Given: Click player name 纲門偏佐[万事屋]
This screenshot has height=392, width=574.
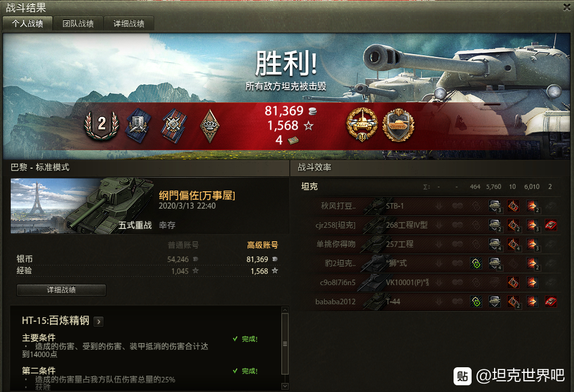Looking at the screenshot, I should tap(197, 196).
